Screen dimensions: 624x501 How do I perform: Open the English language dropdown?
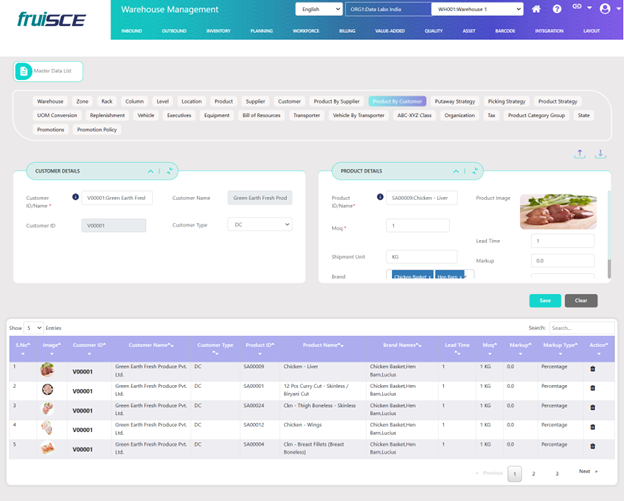click(319, 9)
